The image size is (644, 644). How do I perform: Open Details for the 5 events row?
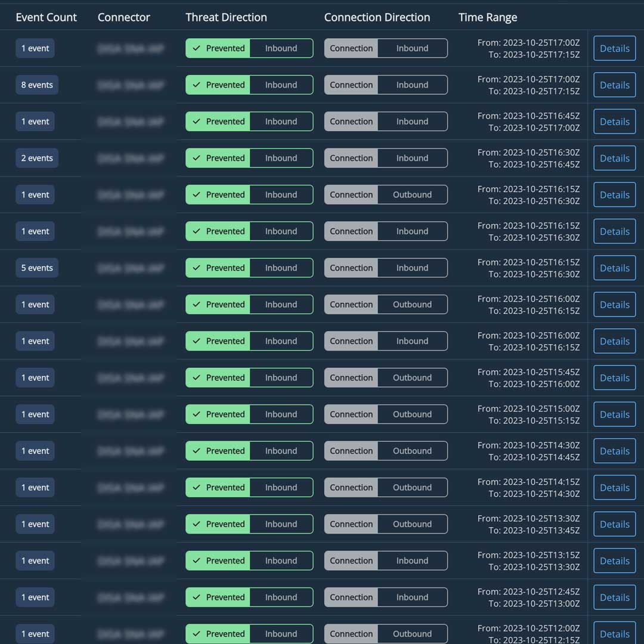click(x=614, y=268)
